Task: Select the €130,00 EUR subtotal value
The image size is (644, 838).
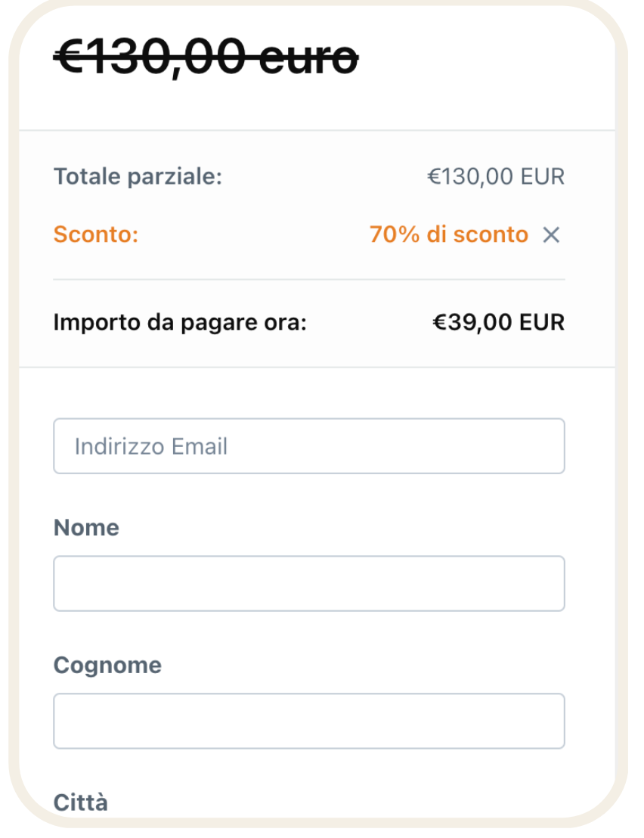Action: coord(496,177)
